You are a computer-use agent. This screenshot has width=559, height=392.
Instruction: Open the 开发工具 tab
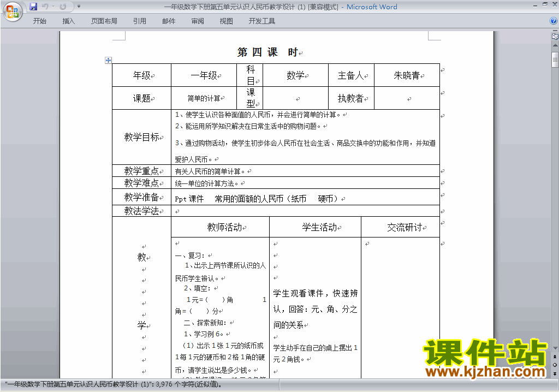coord(261,21)
